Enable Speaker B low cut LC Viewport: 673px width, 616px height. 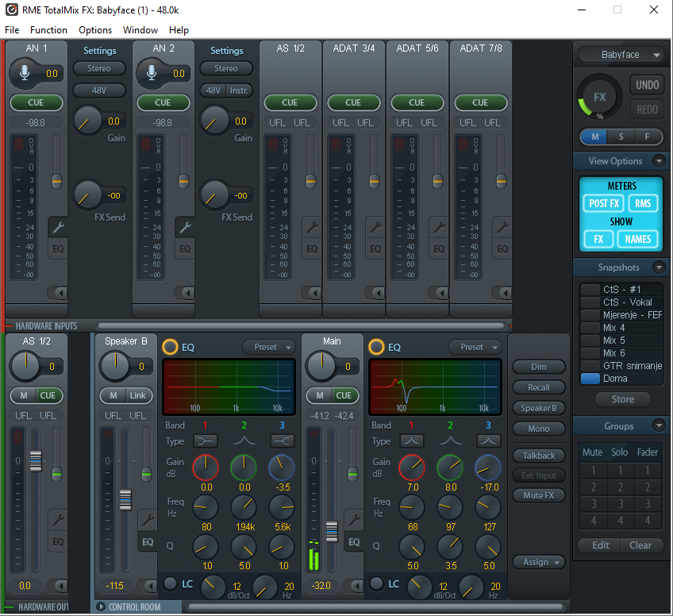coord(171,583)
